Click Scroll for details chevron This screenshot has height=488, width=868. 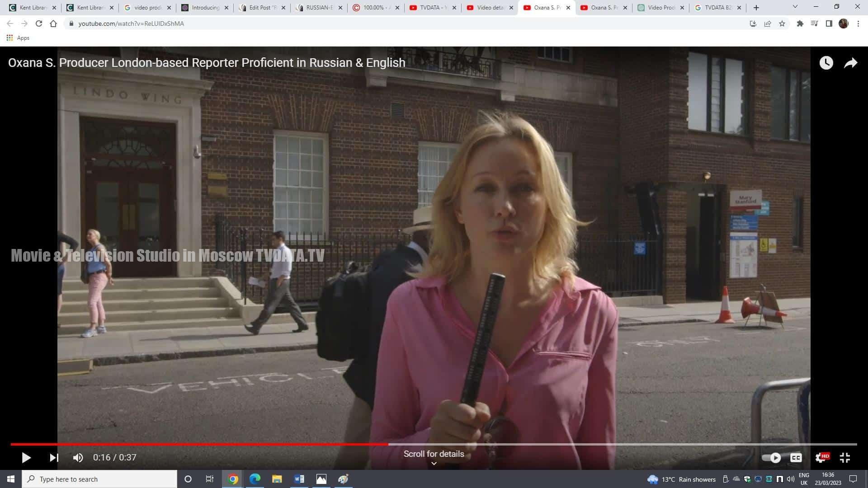coord(434,463)
